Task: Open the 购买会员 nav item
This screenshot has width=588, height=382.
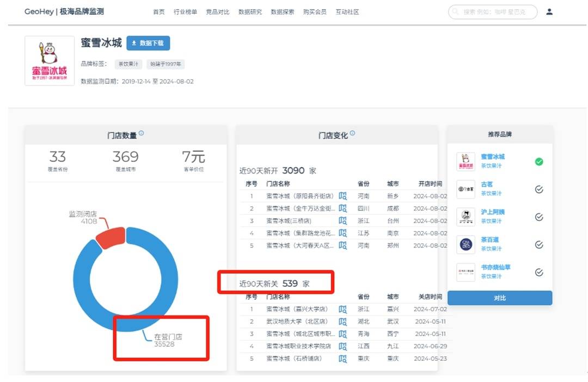Action: pos(315,12)
